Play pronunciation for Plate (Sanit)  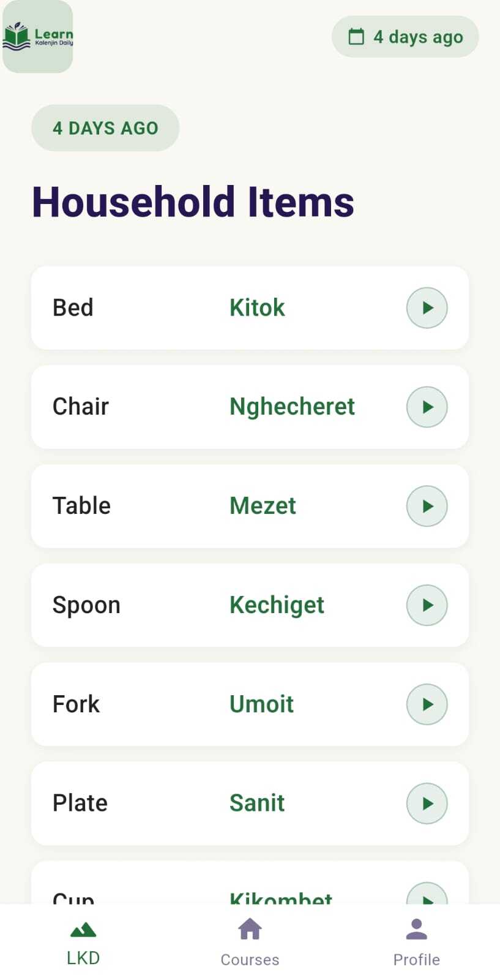pos(427,804)
